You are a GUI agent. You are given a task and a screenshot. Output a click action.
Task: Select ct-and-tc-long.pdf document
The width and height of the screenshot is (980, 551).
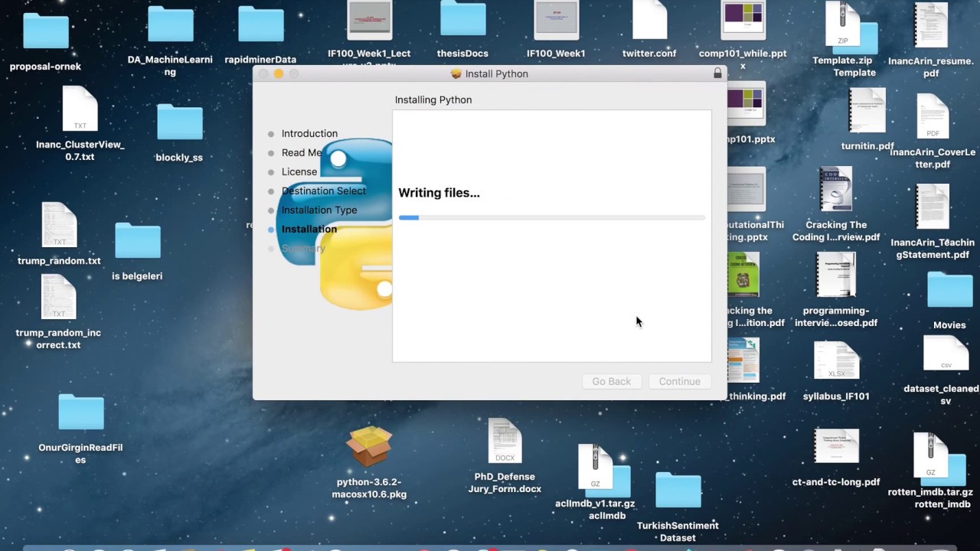click(836, 447)
